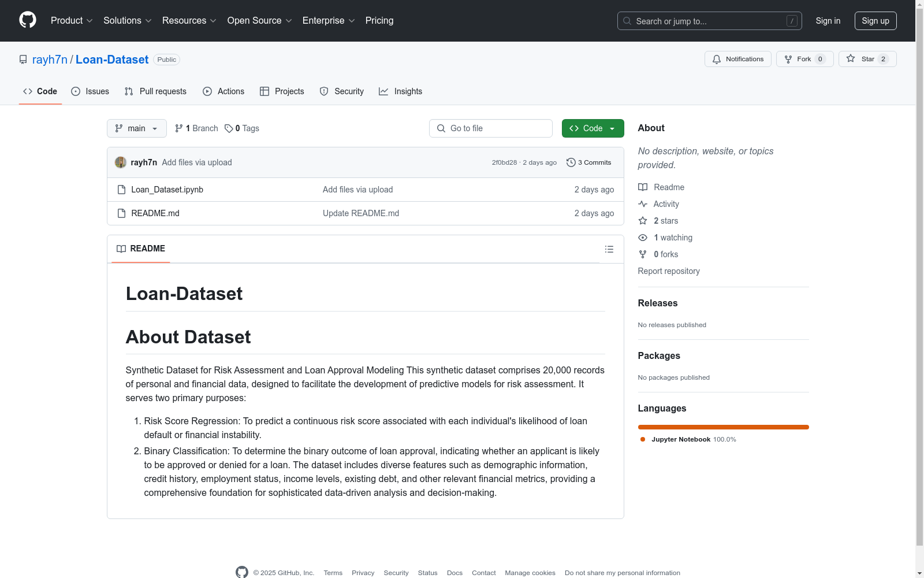Open the Product dropdown menu
Viewport: 924px width, 578px height.
coord(72,20)
